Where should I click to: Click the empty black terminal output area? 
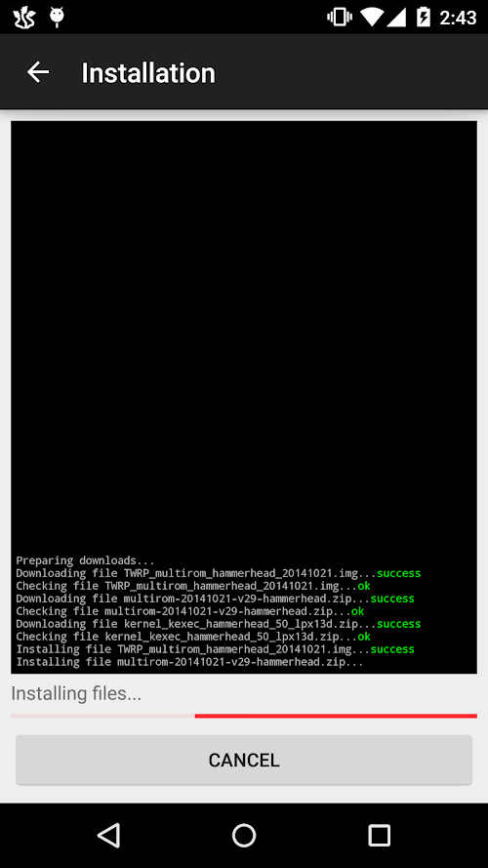244,332
